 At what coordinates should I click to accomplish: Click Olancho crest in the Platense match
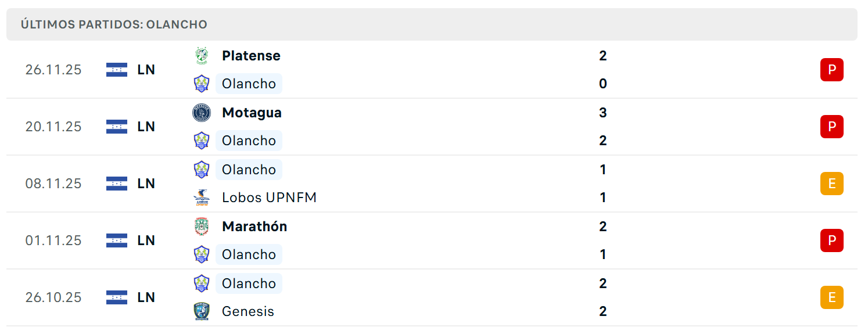pyautogui.click(x=201, y=84)
